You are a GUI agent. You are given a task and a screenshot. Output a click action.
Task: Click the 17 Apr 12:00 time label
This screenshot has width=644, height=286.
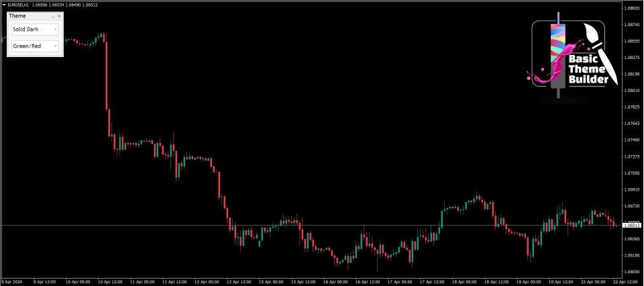pos(431,282)
